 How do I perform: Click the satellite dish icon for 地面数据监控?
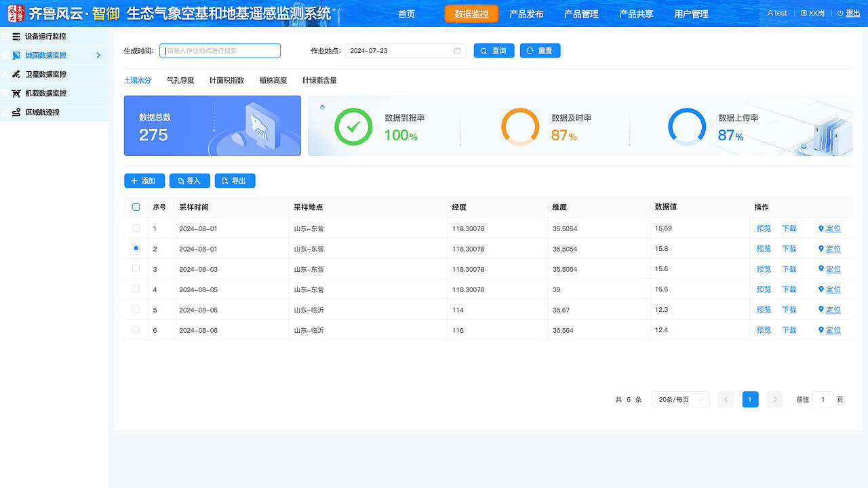[17, 56]
